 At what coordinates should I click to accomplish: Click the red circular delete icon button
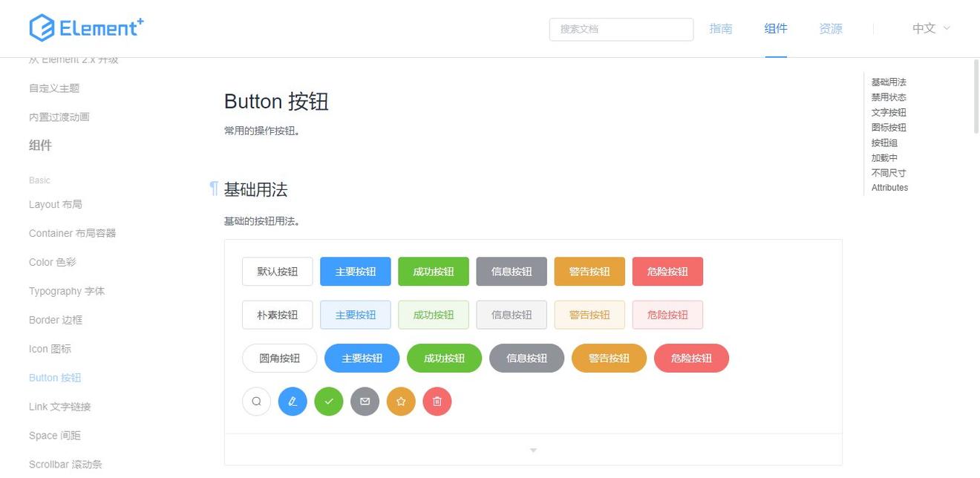pyautogui.click(x=437, y=401)
